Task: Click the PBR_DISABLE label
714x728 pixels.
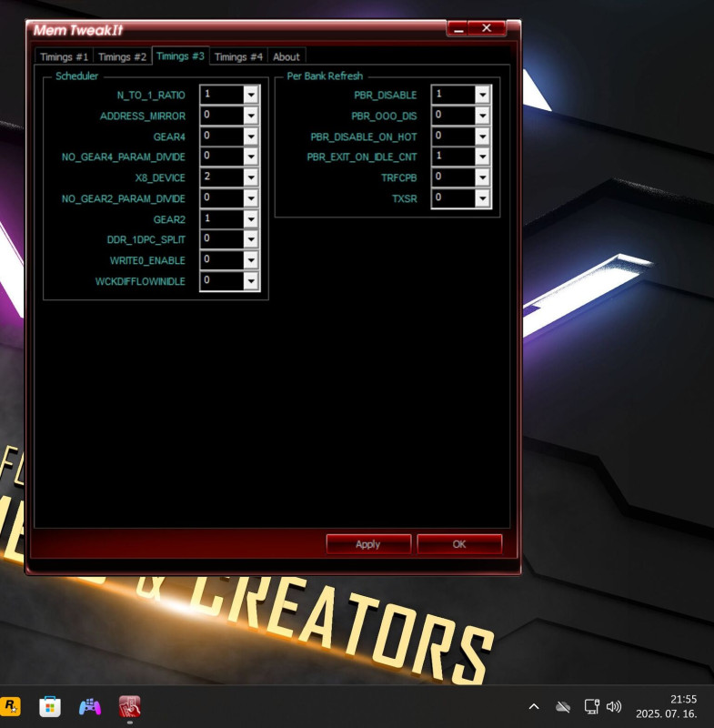Action: [386, 96]
